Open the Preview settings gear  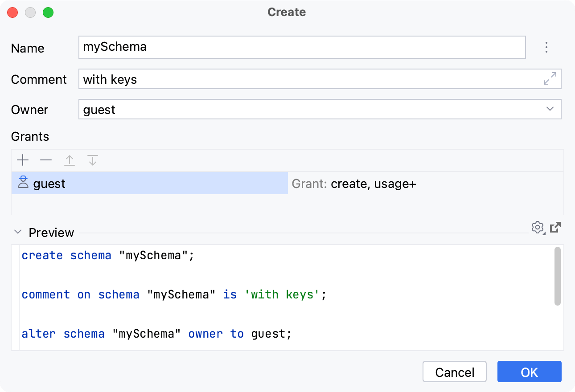click(x=538, y=228)
